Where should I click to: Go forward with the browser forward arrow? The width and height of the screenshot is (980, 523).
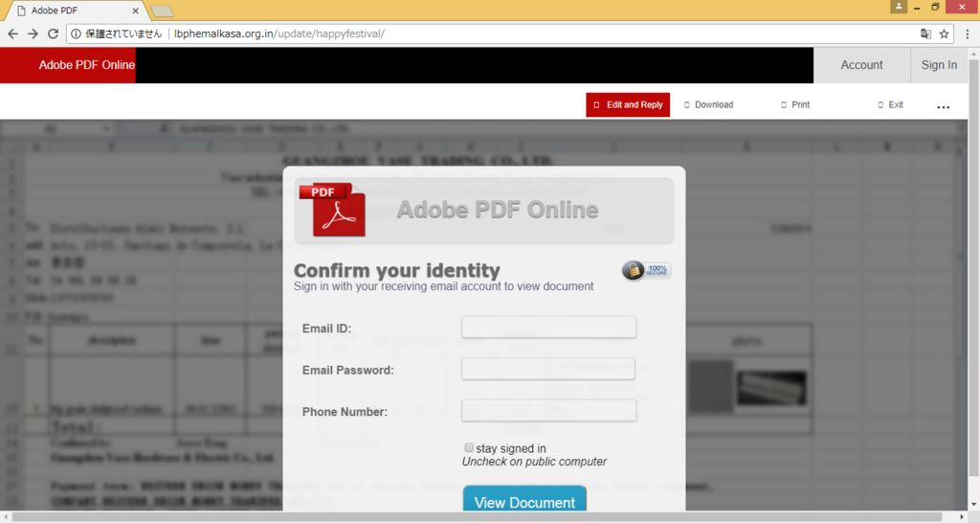click(x=33, y=34)
